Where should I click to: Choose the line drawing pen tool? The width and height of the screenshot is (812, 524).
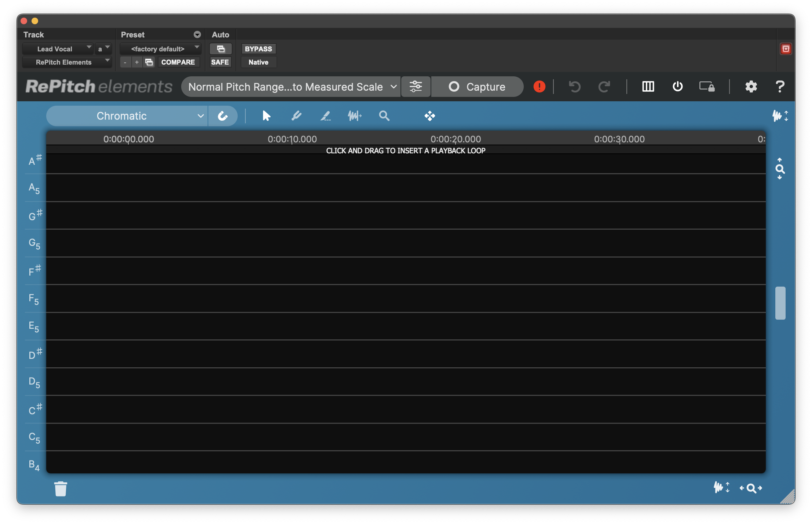tap(325, 116)
